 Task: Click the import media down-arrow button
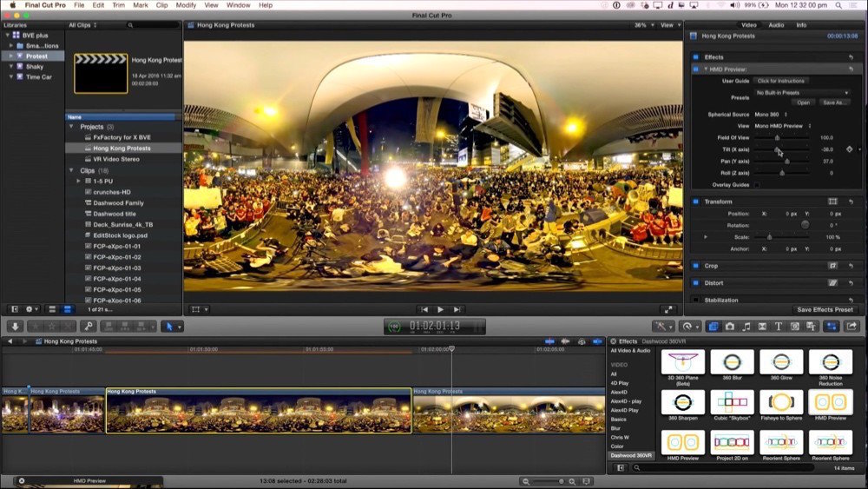click(x=15, y=327)
